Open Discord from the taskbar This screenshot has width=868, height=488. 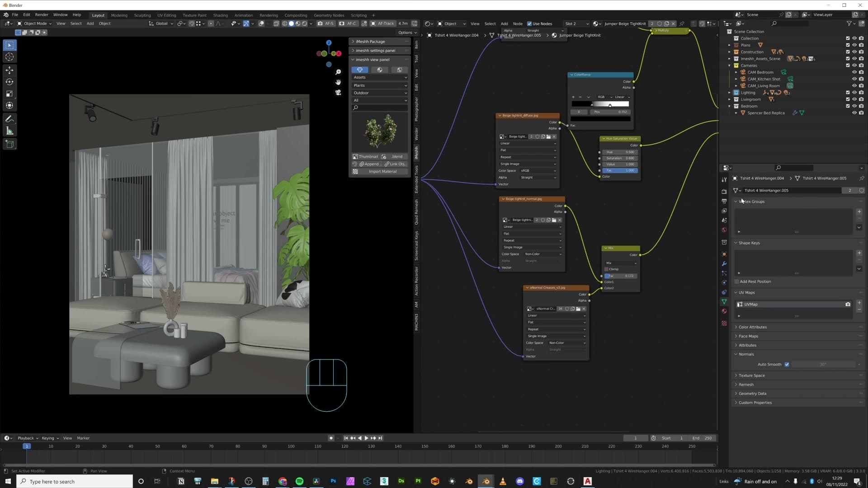(520, 481)
